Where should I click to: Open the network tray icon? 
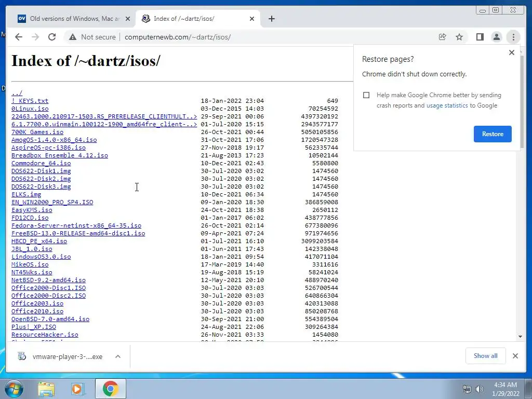coord(467,389)
